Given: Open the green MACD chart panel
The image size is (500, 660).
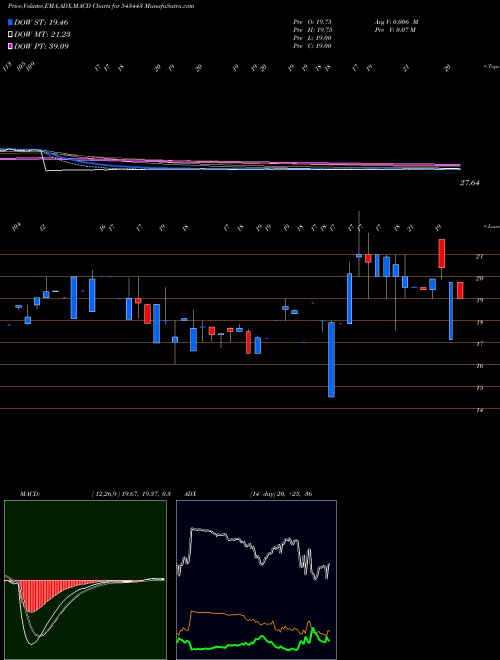Looking at the screenshot, I should (x=85, y=580).
